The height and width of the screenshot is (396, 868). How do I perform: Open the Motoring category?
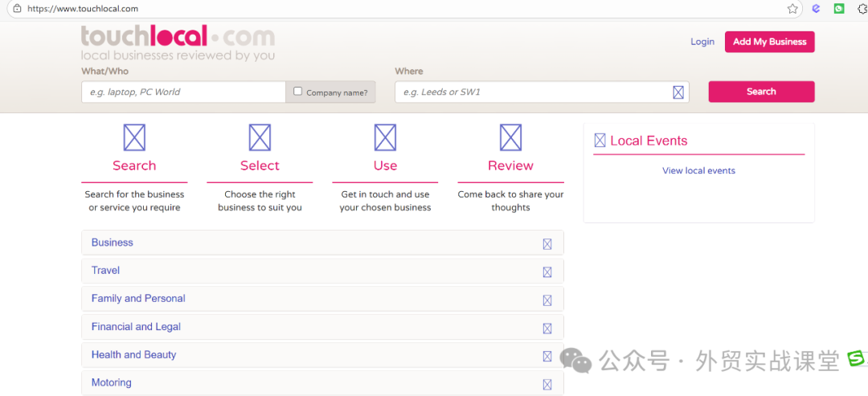click(321, 382)
